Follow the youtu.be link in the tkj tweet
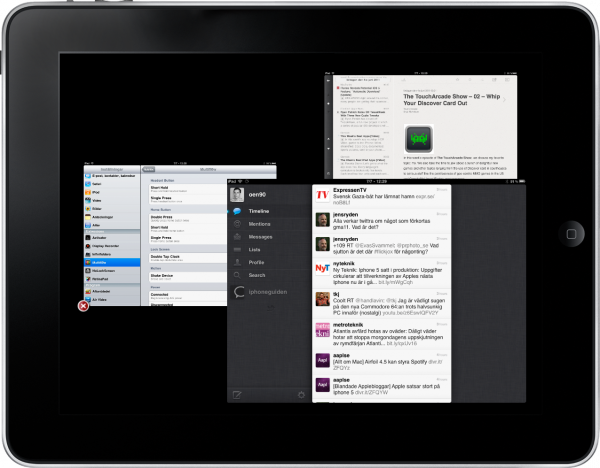The width and height of the screenshot is (600, 468). [x=411, y=313]
